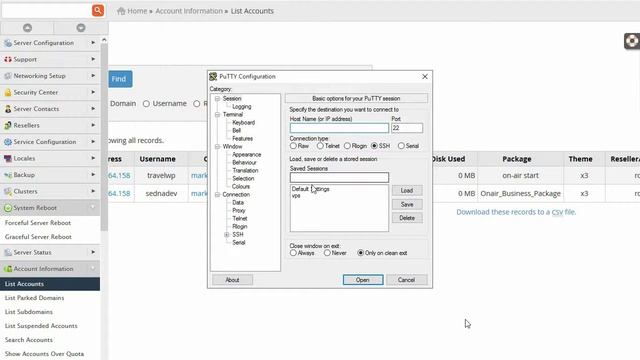Image resolution: width=640 pixels, height=360 pixels.
Task: Click the PuTTY icon in dialog title bar
Action: 213,76
